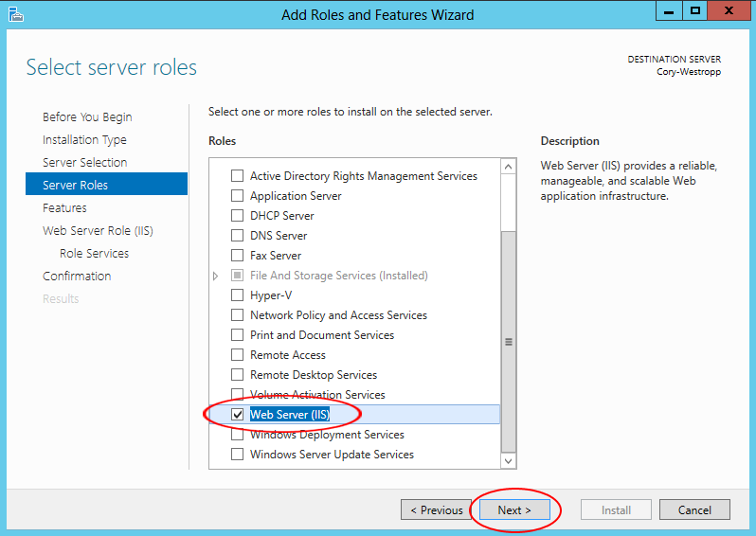Click the roles list scrollbar thumb
The image size is (756, 536).
(508, 342)
